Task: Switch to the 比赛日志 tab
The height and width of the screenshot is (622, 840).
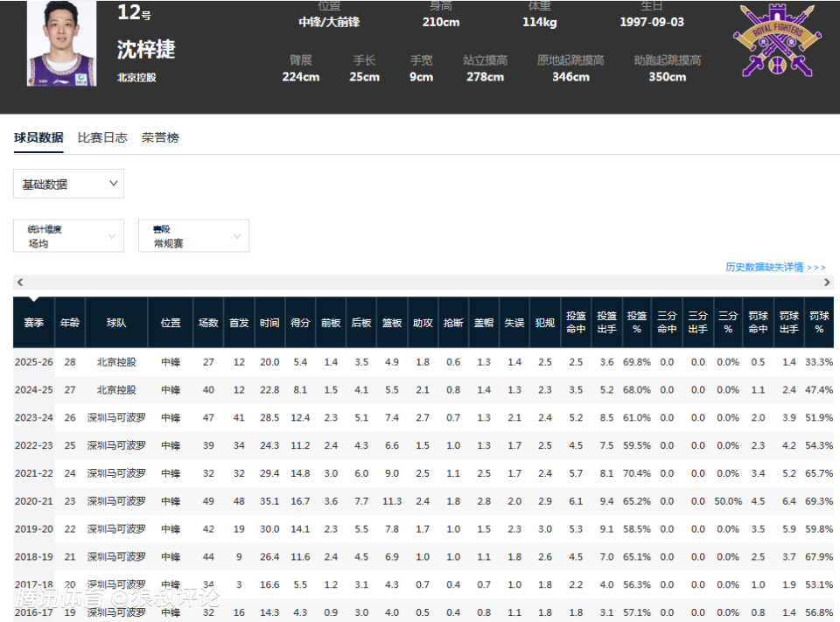Action: coord(102,137)
